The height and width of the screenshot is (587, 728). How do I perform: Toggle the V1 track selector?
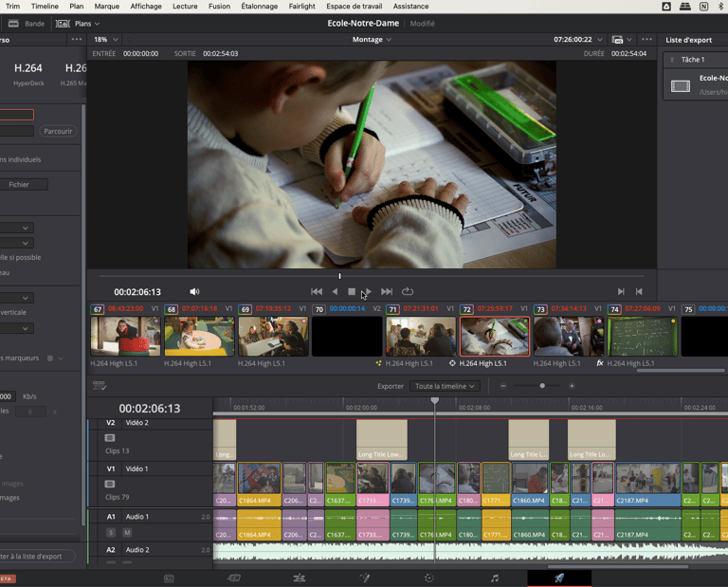pos(111,469)
